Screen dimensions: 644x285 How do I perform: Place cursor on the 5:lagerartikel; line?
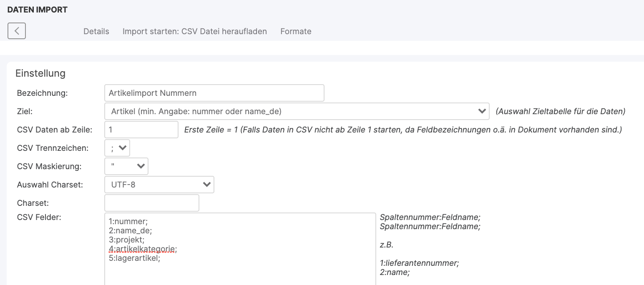pyautogui.click(x=134, y=258)
